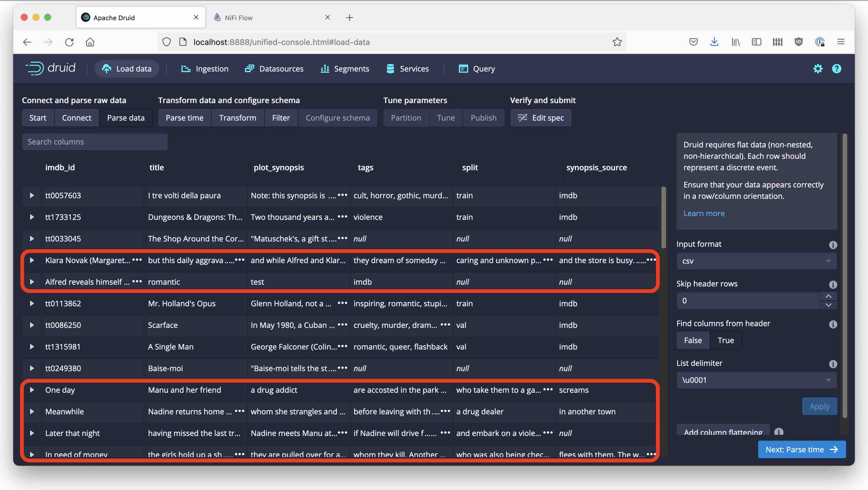The width and height of the screenshot is (868, 490).
Task: Bookmark page with star icon
Action: point(617,42)
